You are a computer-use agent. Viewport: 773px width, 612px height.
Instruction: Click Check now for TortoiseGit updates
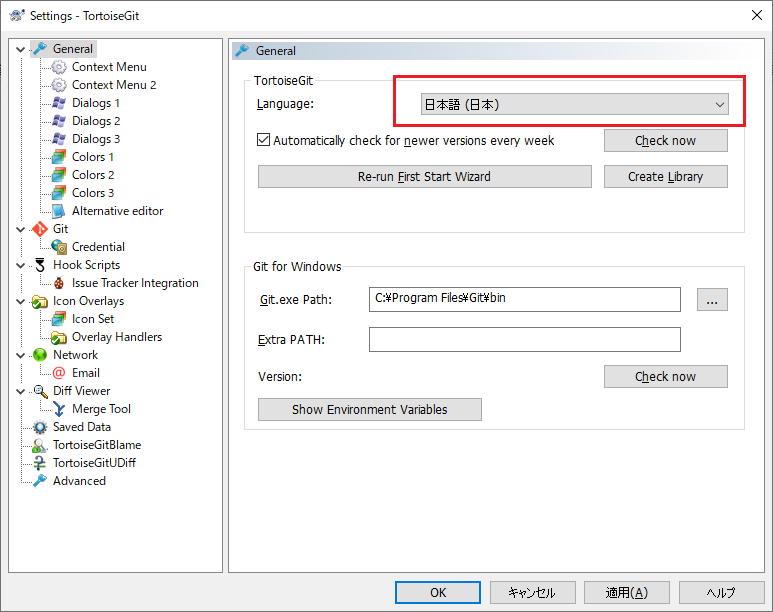[666, 141]
